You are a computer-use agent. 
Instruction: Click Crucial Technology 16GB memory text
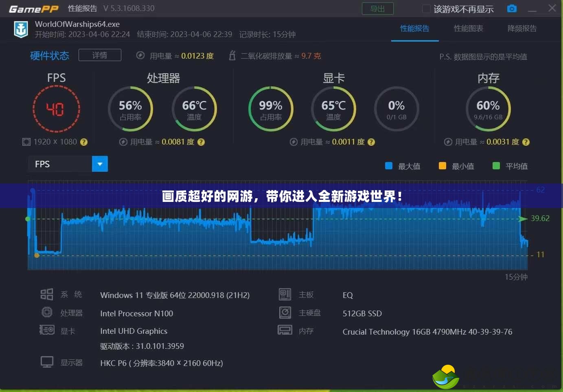click(x=427, y=332)
